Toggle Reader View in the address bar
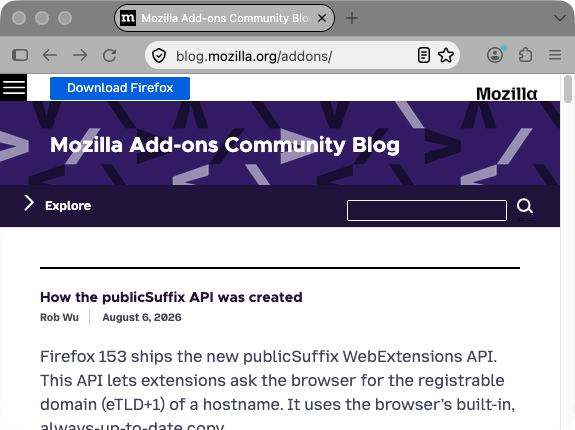Screen dimensions: 575x430 pyautogui.click(x=424, y=55)
